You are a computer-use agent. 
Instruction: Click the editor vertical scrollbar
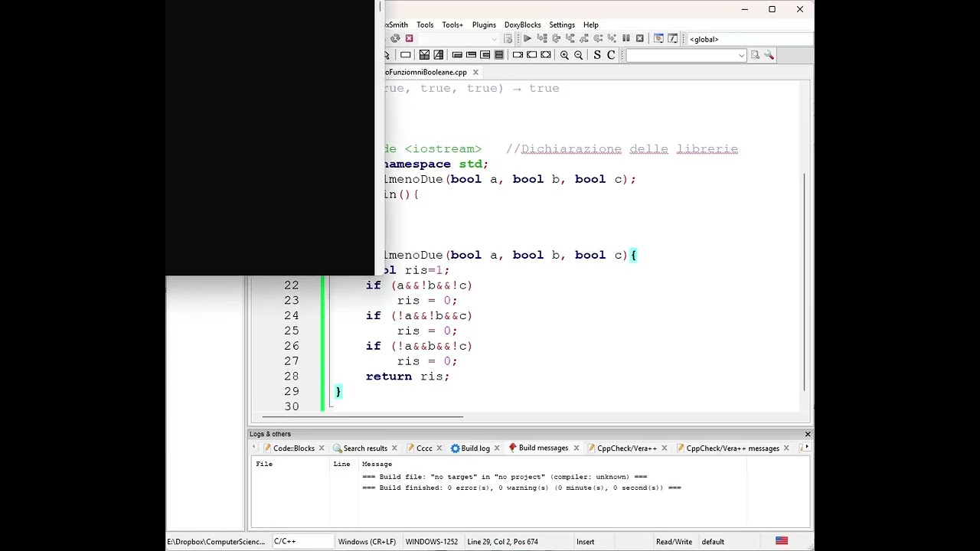804,282
